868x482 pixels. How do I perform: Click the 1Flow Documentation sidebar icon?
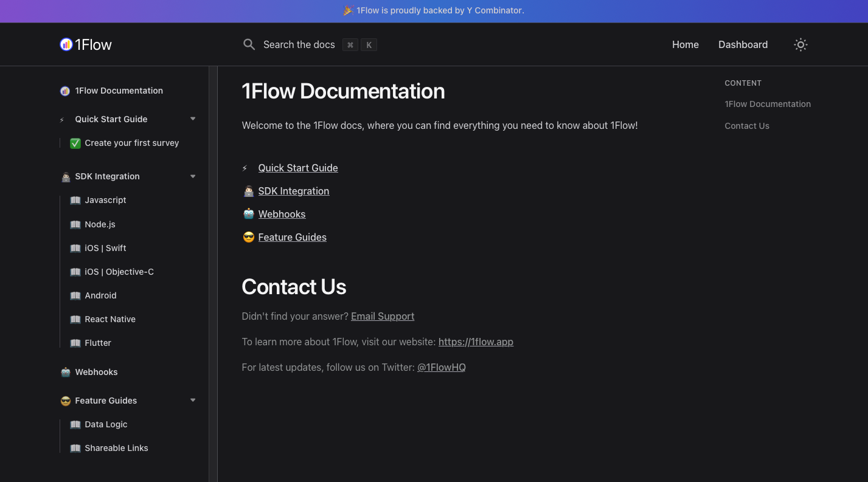coord(65,91)
